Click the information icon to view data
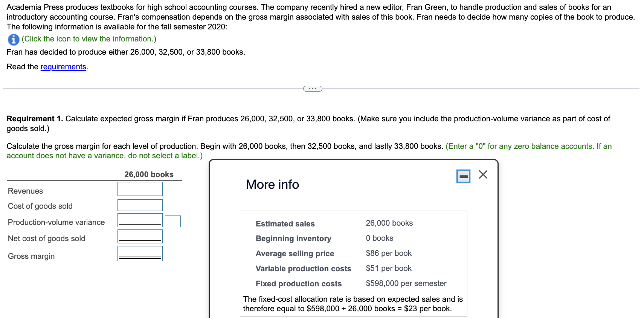The width and height of the screenshot is (644, 318). click(x=12, y=39)
